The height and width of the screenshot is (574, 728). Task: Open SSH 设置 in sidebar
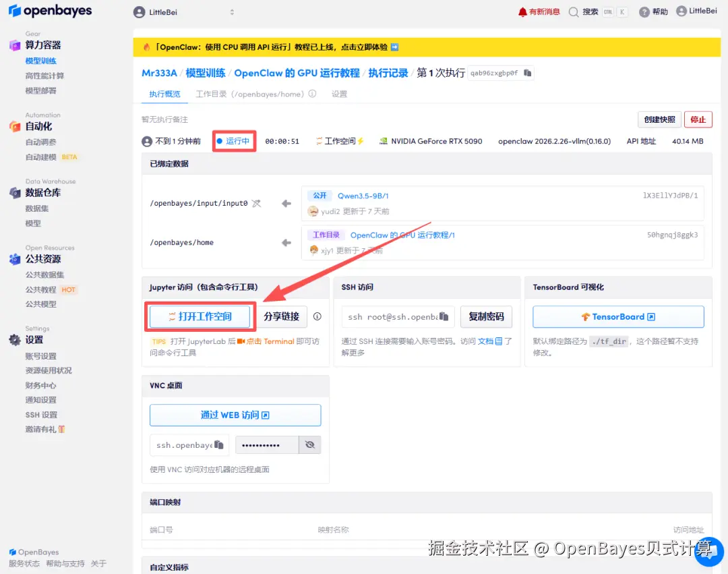(41, 415)
